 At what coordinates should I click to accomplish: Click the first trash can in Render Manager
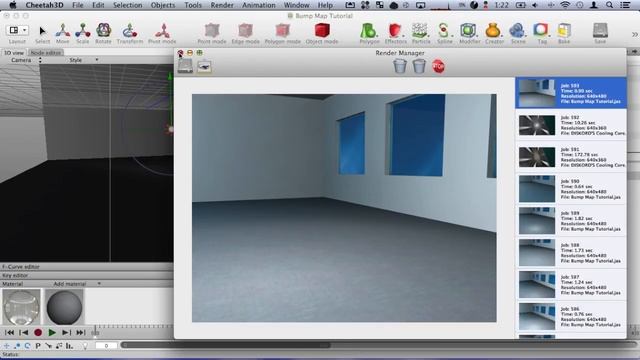[x=400, y=66]
